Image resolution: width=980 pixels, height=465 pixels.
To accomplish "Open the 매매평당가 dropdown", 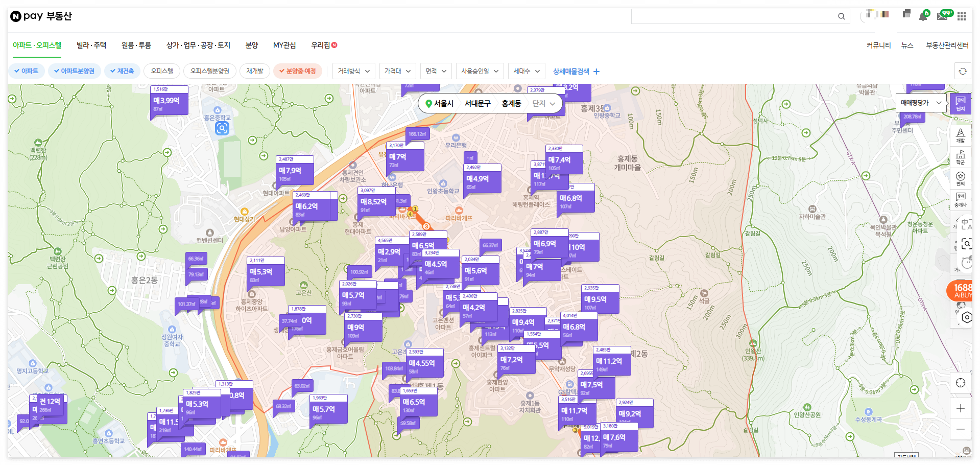I will [921, 103].
